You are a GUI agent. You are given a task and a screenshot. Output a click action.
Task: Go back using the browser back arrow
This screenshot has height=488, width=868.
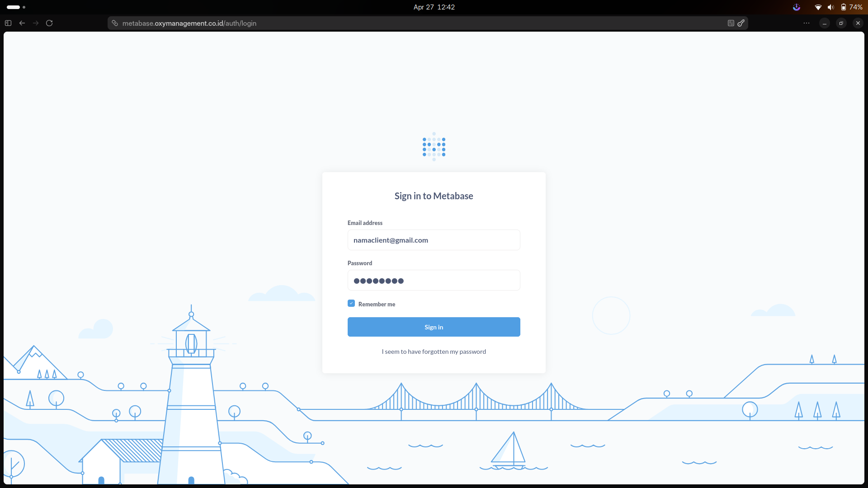[22, 23]
